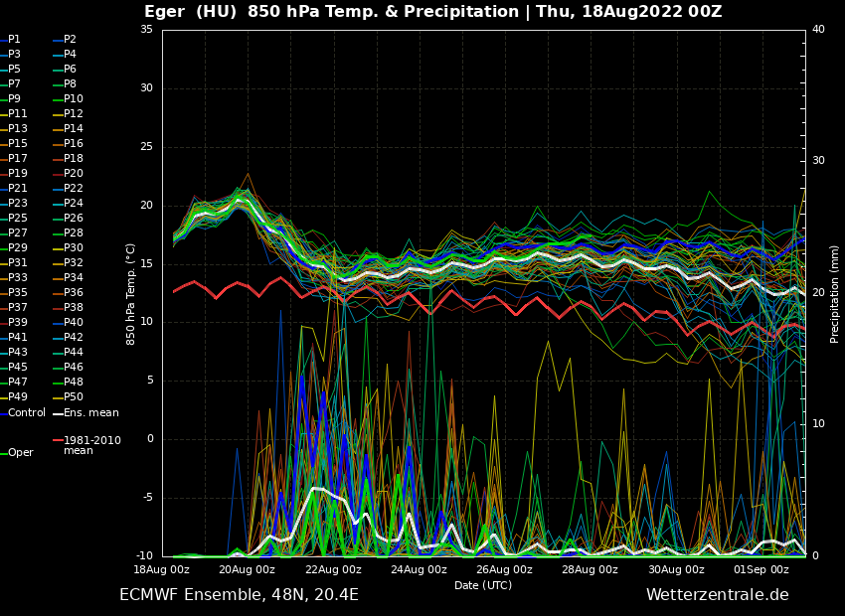Select the 01Sep 00z date tick label
845x616 pixels.
pos(761,570)
